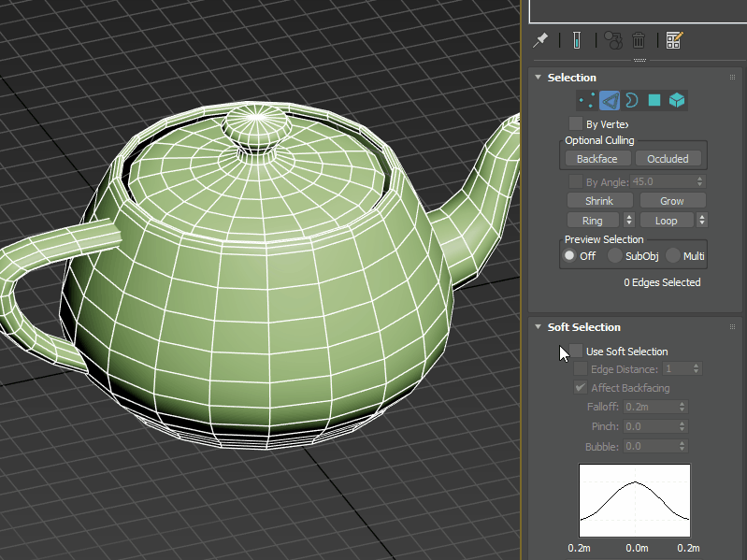Click the panel divider drag handle dots
The image size is (747, 560).
(x=639, y=61)
